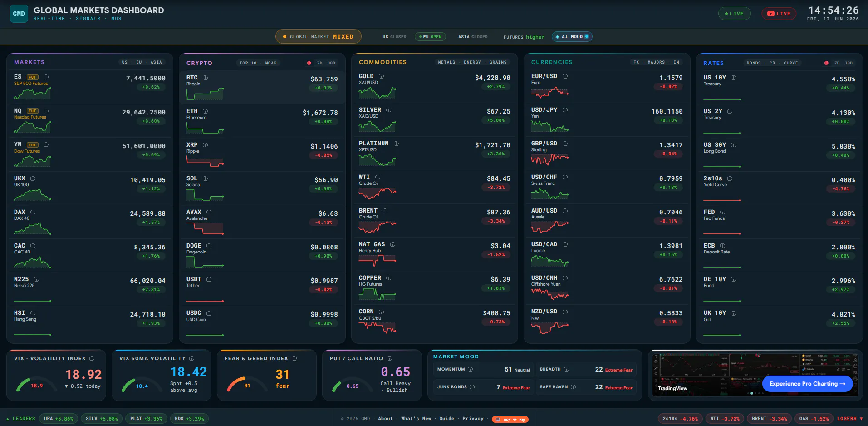Open the red YouTube LIVE button

pos(779,14)
